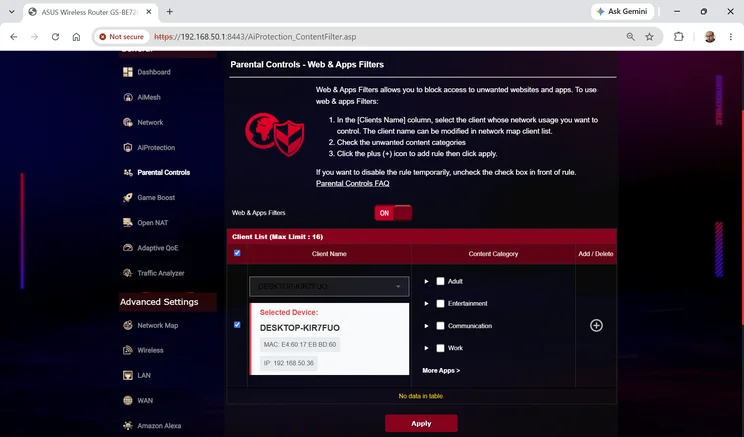
Task: Click the Open NAT icon
Action: pyautogui.click(x=128, y=223)
